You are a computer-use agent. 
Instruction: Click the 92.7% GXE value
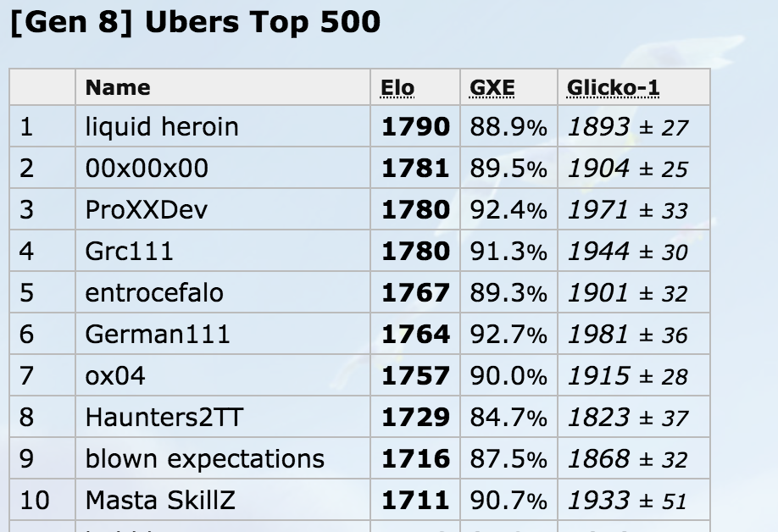tap(508, 334)
